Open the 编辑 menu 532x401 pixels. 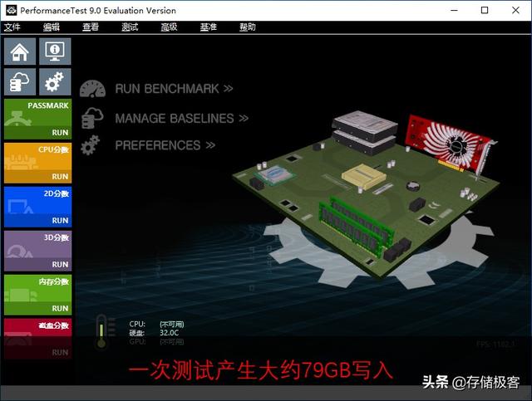pyautogui.click(x=52, y=27)
